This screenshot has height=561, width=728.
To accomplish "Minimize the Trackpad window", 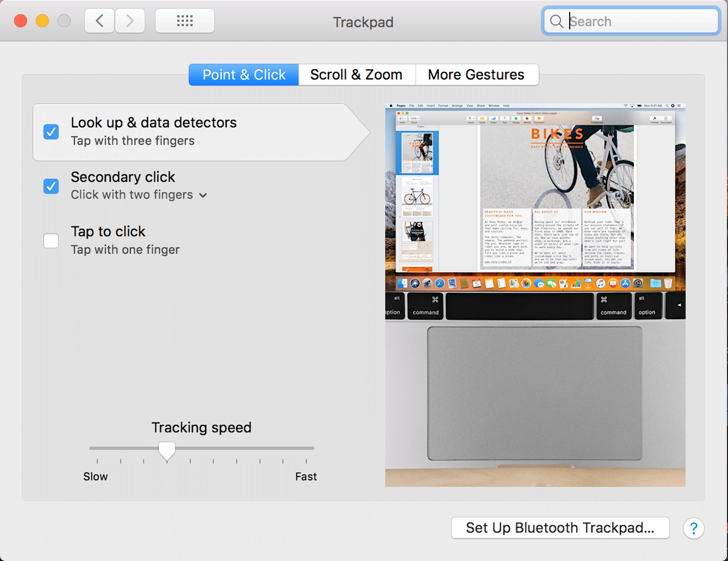I will (x=42, y=21).
